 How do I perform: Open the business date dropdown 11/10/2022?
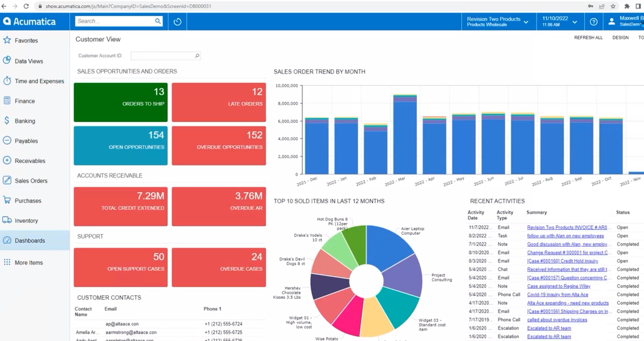[575, 22]
